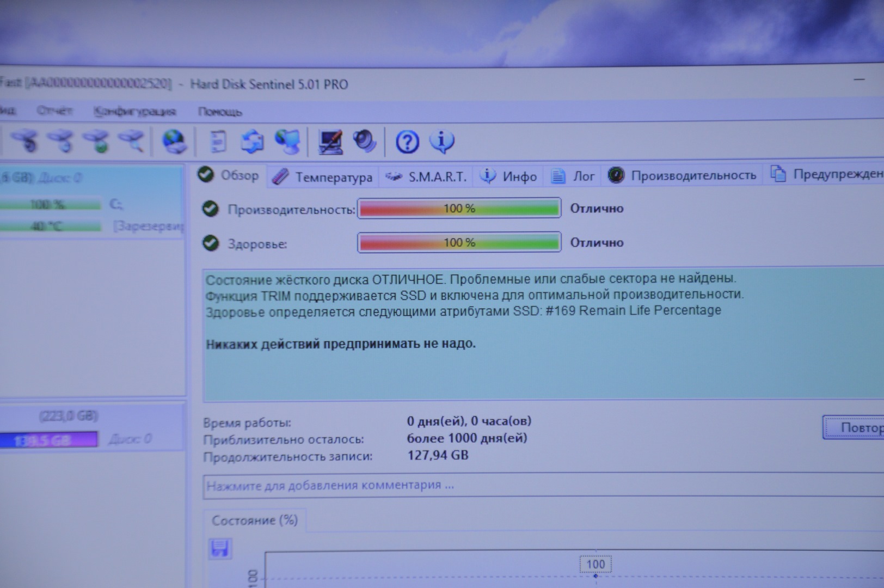
Task: Click the blue question mark help icon
Action: click(x=407, y=142)
